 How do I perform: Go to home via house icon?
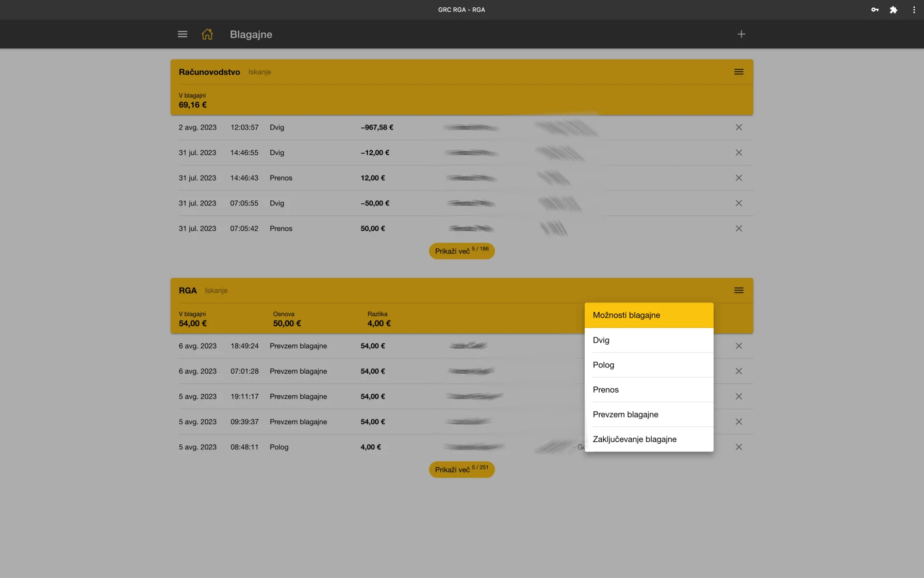207,34
